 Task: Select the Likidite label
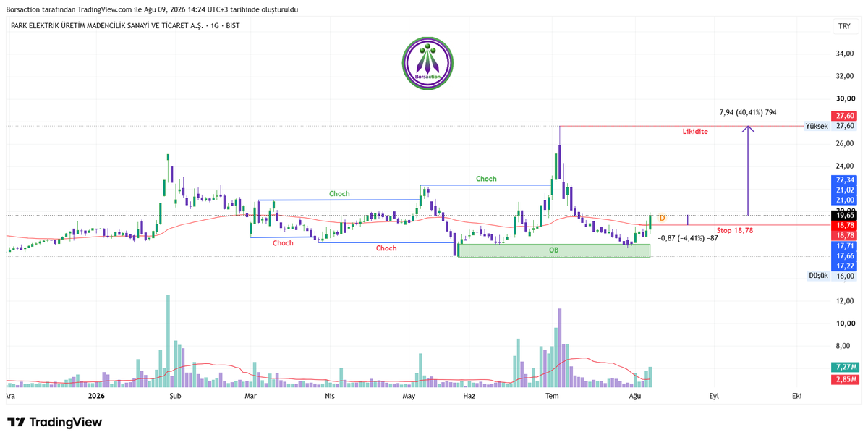tap(695, 132)
